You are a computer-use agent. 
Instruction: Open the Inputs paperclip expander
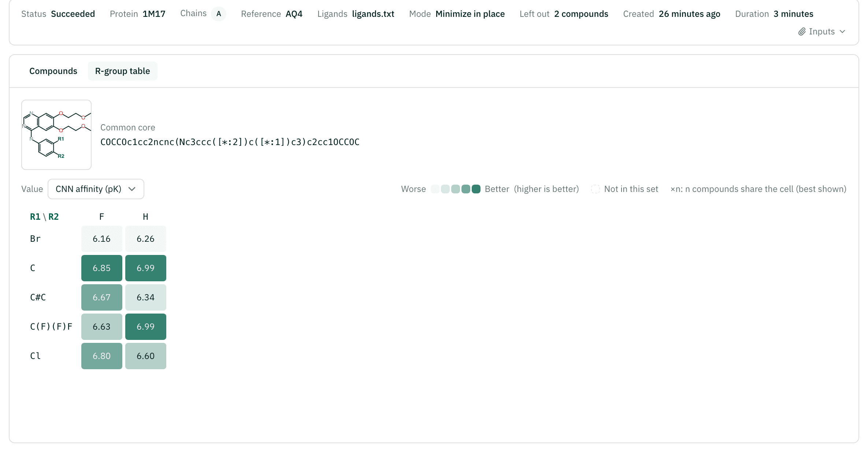[x=821, y=32]
